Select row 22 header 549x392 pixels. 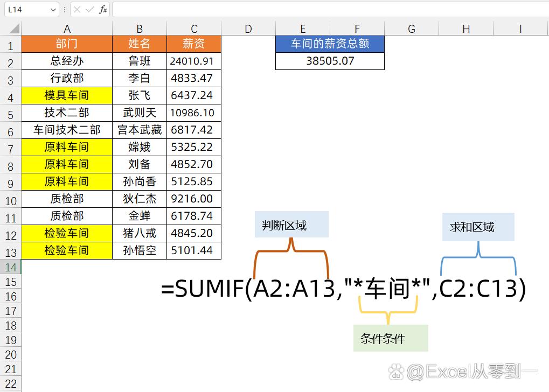[10, 383]
